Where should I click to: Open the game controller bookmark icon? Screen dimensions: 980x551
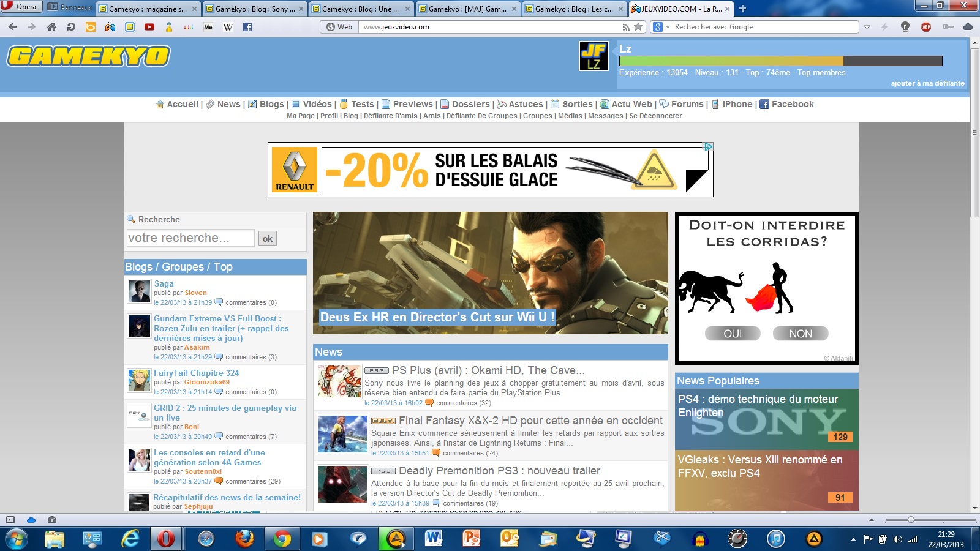110,27
